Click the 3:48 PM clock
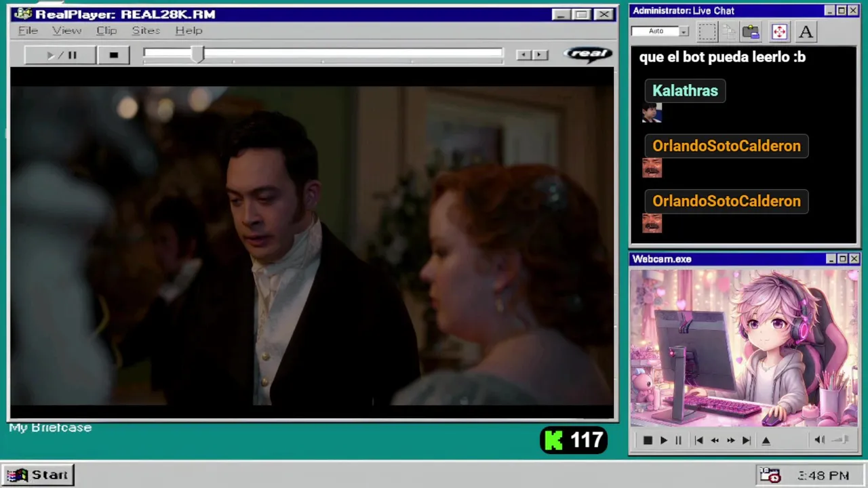Viewport: 868px width, 488px height. click(x=823, y=476)
